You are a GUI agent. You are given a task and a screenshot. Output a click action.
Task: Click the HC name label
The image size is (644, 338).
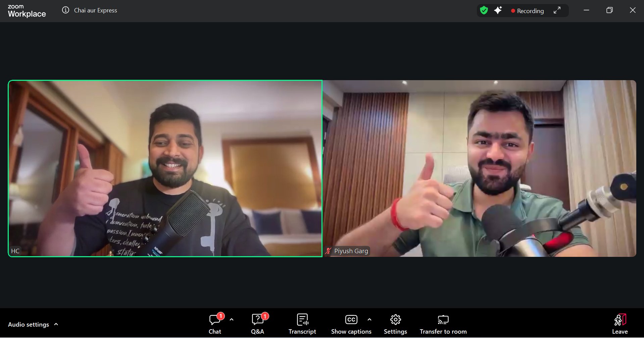15,251
